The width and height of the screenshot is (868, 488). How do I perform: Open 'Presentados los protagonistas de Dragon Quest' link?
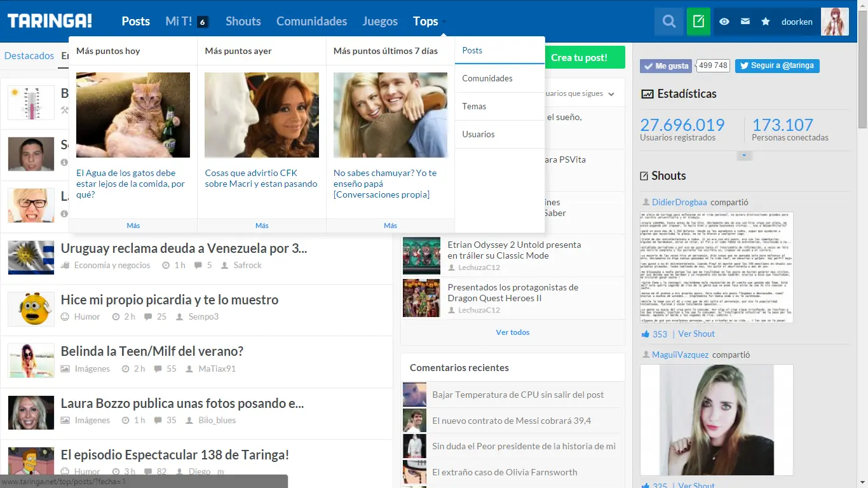click(513, 292)
